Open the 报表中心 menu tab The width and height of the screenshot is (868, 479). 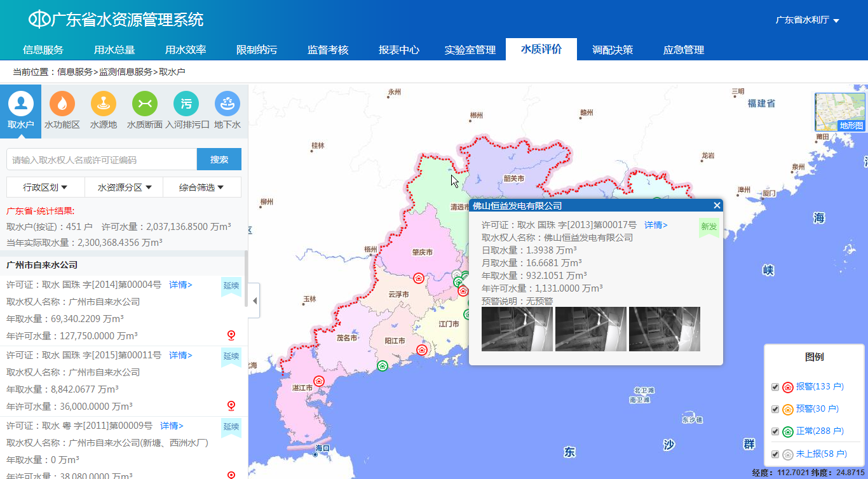(399, 50)
